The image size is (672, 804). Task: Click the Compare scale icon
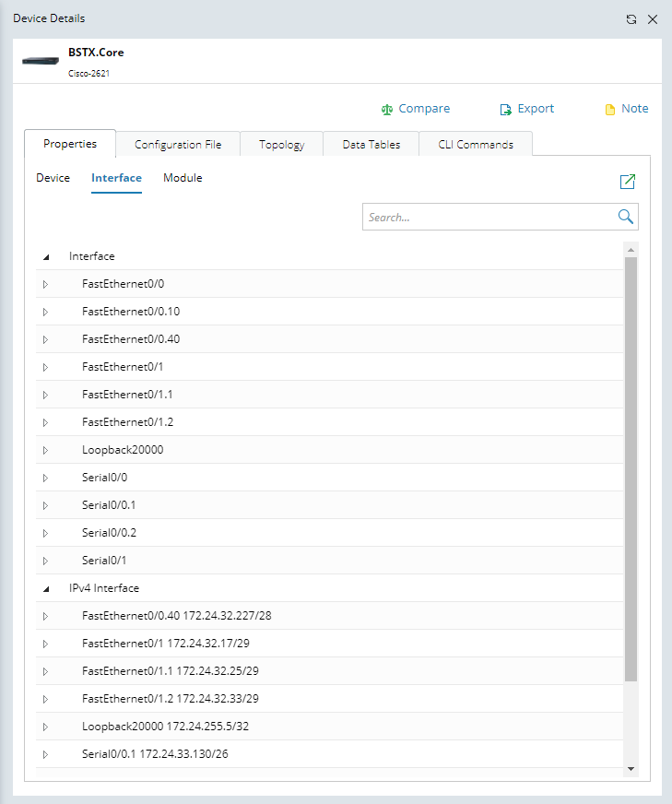tap(387, 109)
